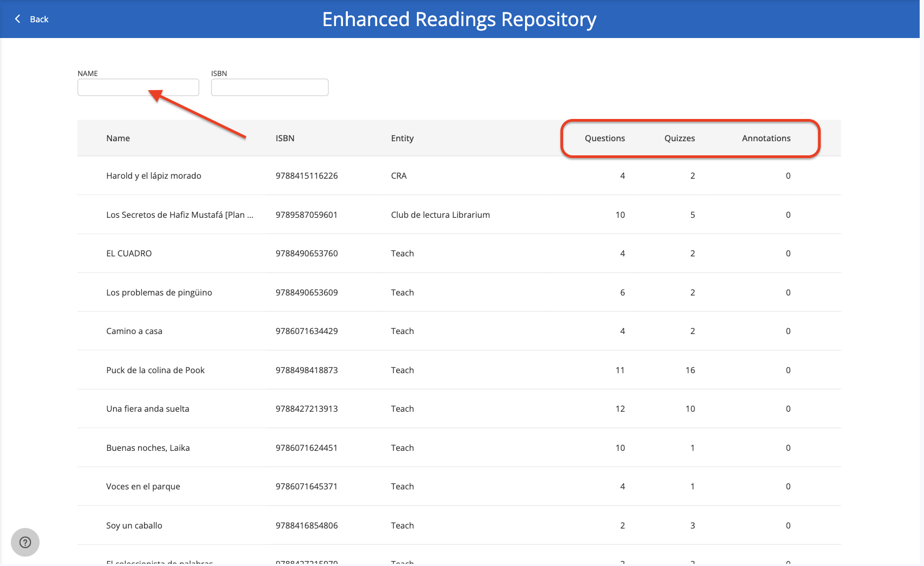Select 'Los Secretos de Hafiz Mustafá' row
The image size is (924, 566).
pos(459,215)
